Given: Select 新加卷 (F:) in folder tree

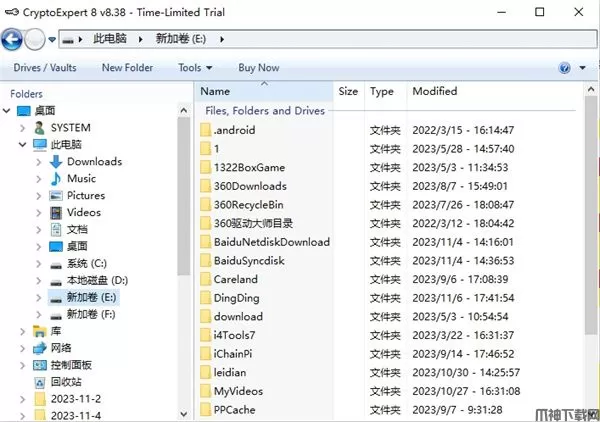Looking at the screenshot, I should click(x=91, y=314).
